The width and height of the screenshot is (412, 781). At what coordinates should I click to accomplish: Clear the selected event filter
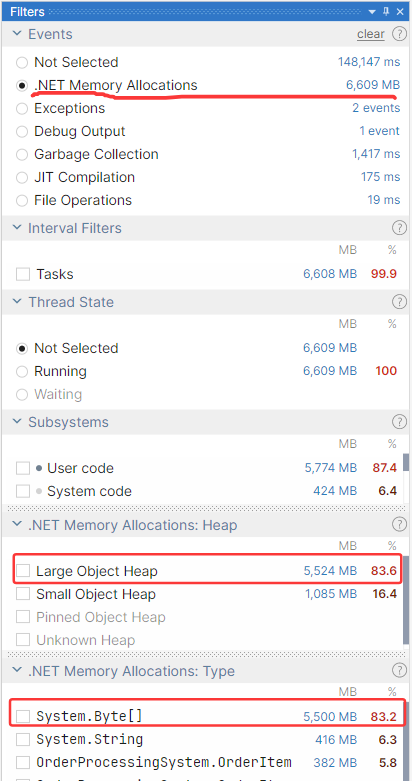click(x=371, y=34)
